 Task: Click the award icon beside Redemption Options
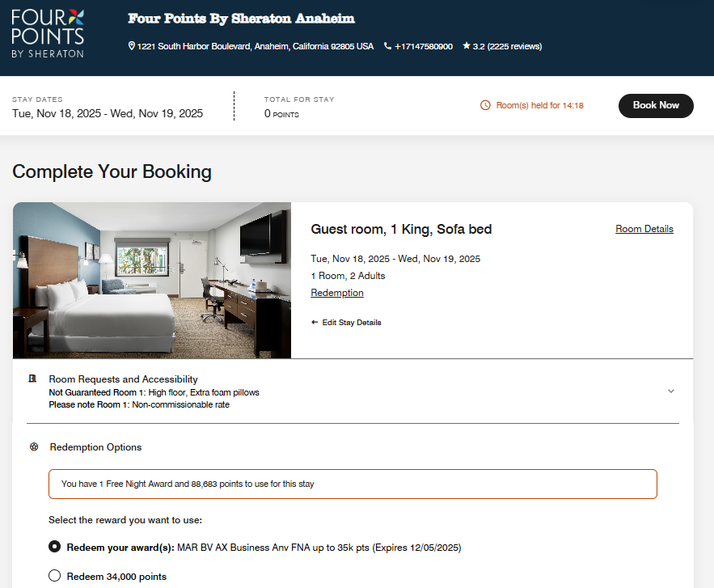point(32,447)
